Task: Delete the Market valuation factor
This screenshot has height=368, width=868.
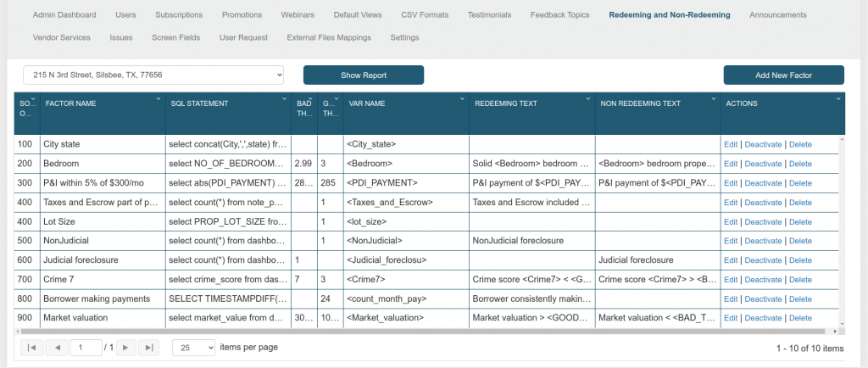Action: [800, 318]
